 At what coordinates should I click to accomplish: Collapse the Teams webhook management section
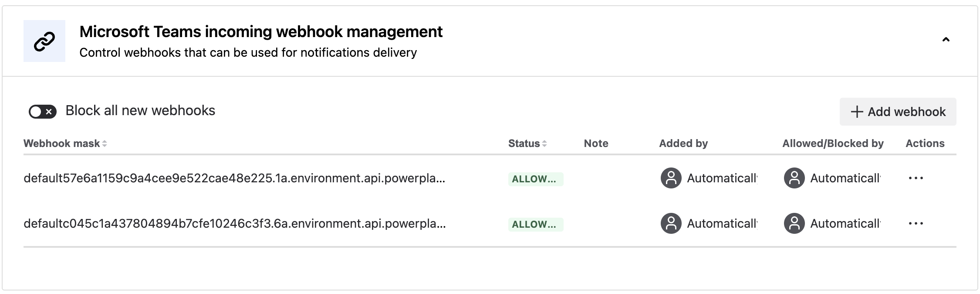(946, 40)
